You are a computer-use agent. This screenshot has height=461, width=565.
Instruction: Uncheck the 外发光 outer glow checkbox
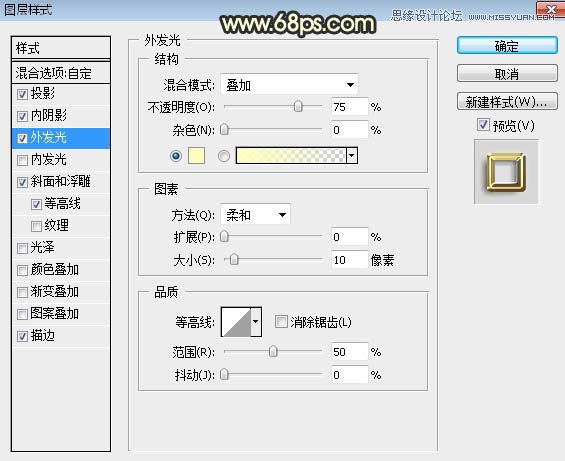[22, 138]
